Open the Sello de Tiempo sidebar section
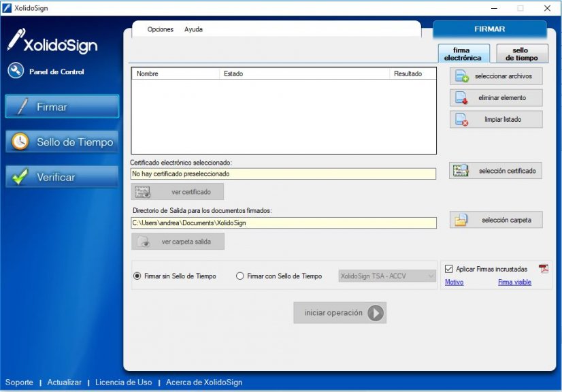The width and height of the screenshot is (562, 392). click(x=62, y=142)
